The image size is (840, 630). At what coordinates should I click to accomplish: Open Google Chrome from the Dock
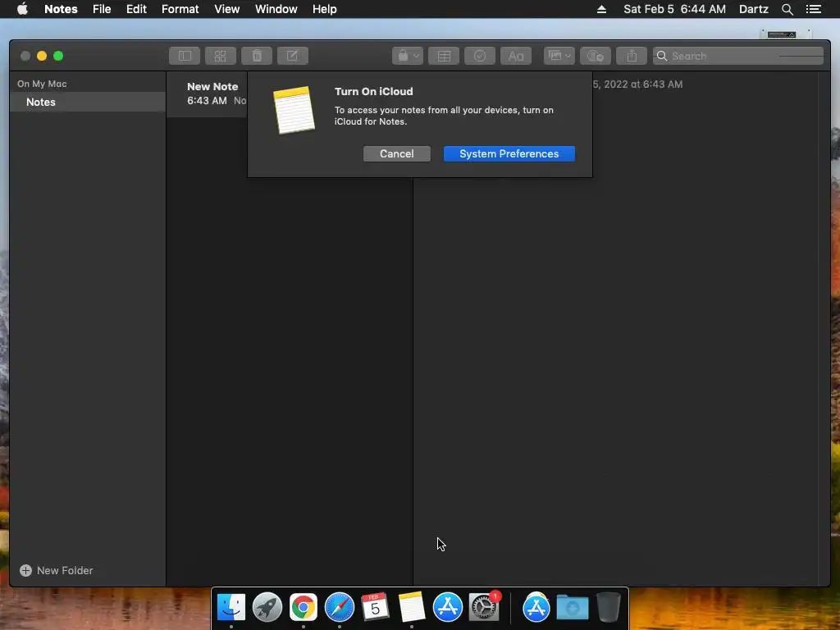(x=304, y=608)
